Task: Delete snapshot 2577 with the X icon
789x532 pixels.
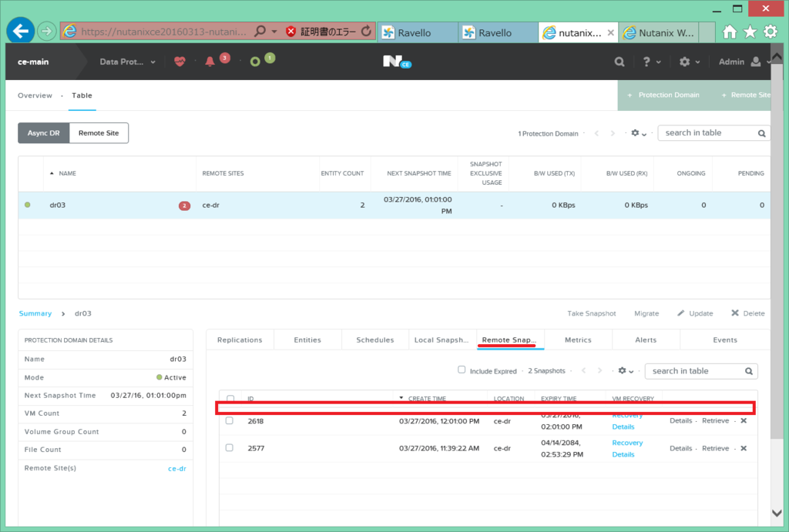Action: 744,449
